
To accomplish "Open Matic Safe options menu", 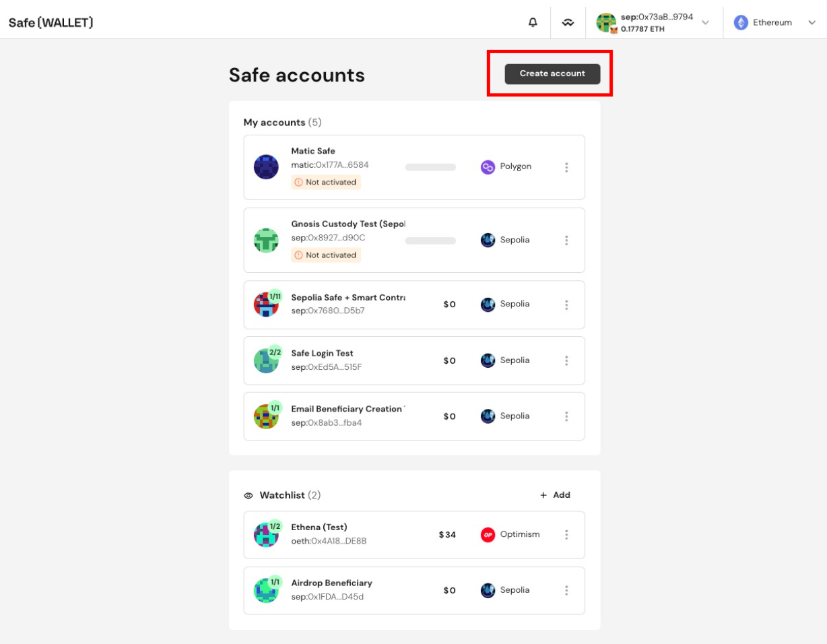I will click(566, 167).
